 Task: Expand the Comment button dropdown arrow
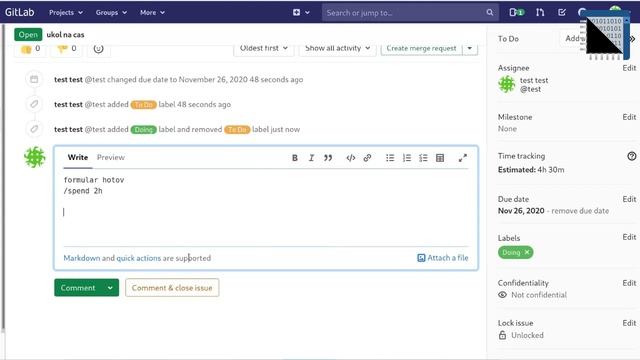[110, 288]
